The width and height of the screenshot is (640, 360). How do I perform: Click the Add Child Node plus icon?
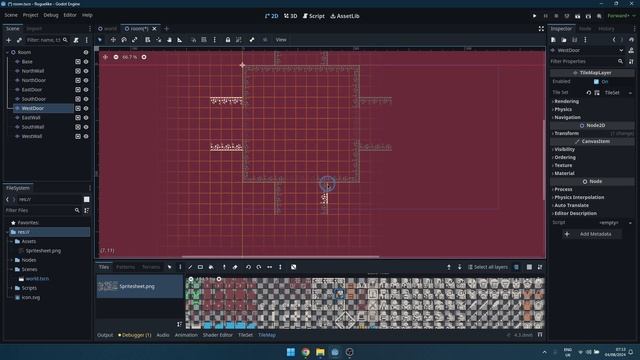tap(8, 40)
